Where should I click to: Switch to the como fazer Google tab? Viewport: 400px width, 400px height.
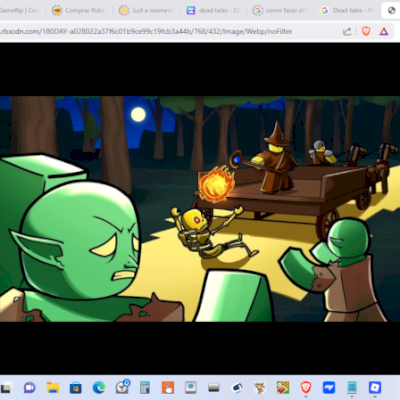click(x=280, y=10)
